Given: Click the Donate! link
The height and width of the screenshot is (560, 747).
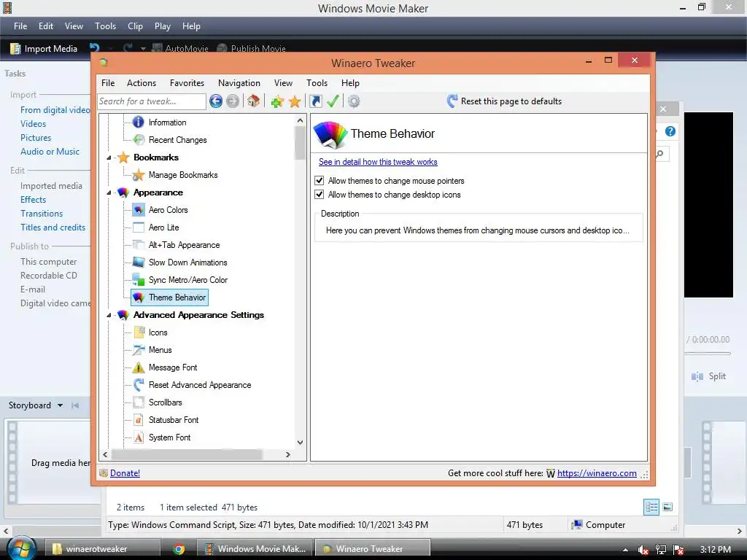Looking at the screenshot, I should [125, 472].
